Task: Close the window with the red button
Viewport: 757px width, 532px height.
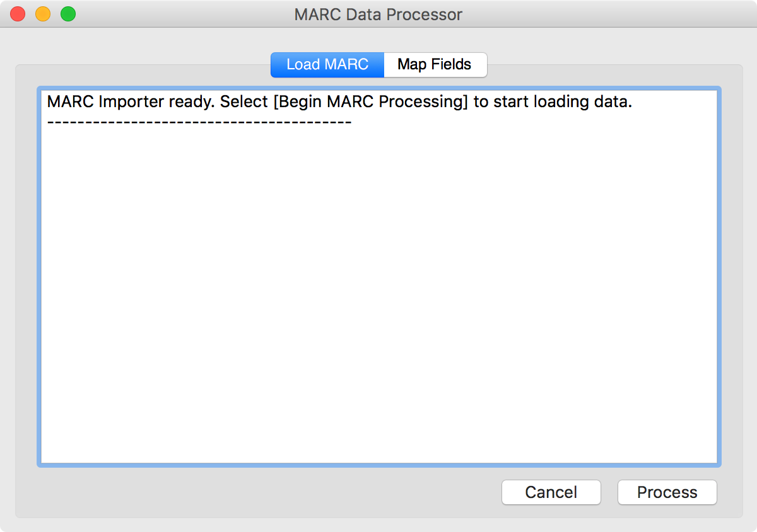Action: tap(18, 14)
